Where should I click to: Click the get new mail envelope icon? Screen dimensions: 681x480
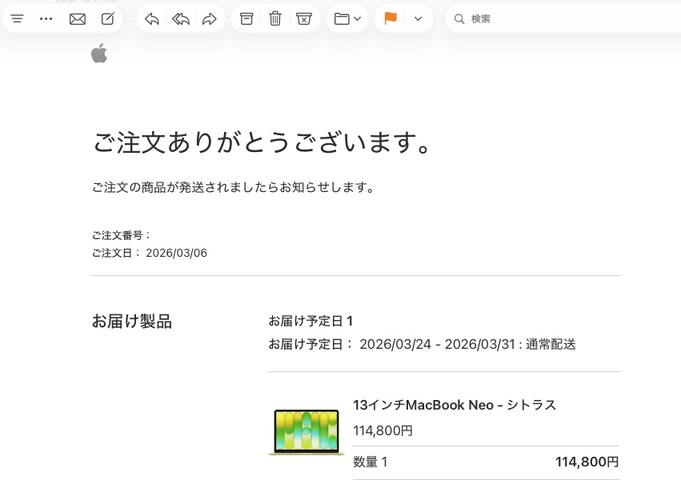pyautogui.click(x=77, y=19)
